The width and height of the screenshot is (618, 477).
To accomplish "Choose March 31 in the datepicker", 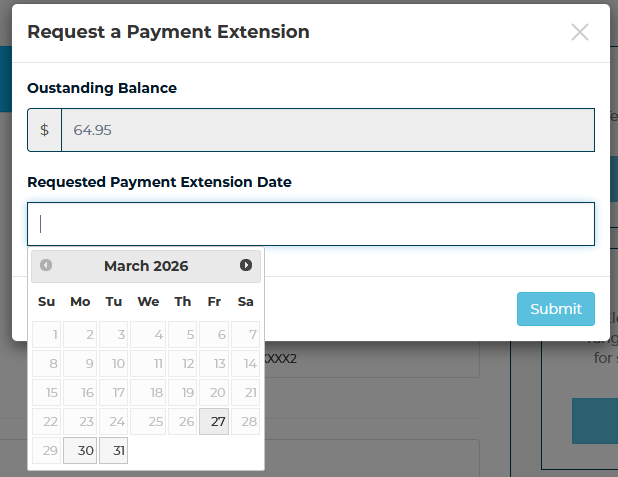I will pos(114,451).
